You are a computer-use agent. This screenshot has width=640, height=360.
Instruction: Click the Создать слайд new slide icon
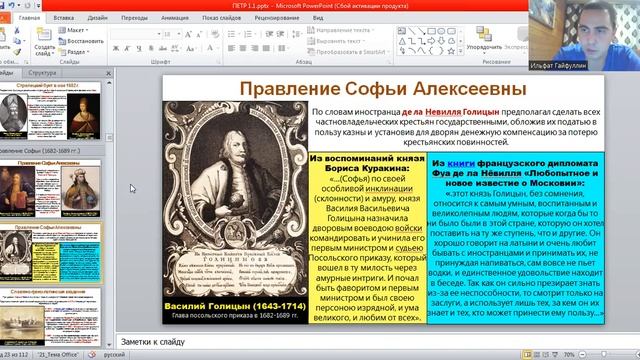point(44,35)
